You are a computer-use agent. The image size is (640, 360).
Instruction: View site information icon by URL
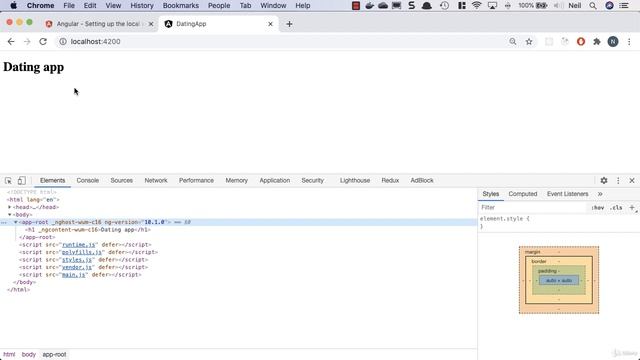63,42
